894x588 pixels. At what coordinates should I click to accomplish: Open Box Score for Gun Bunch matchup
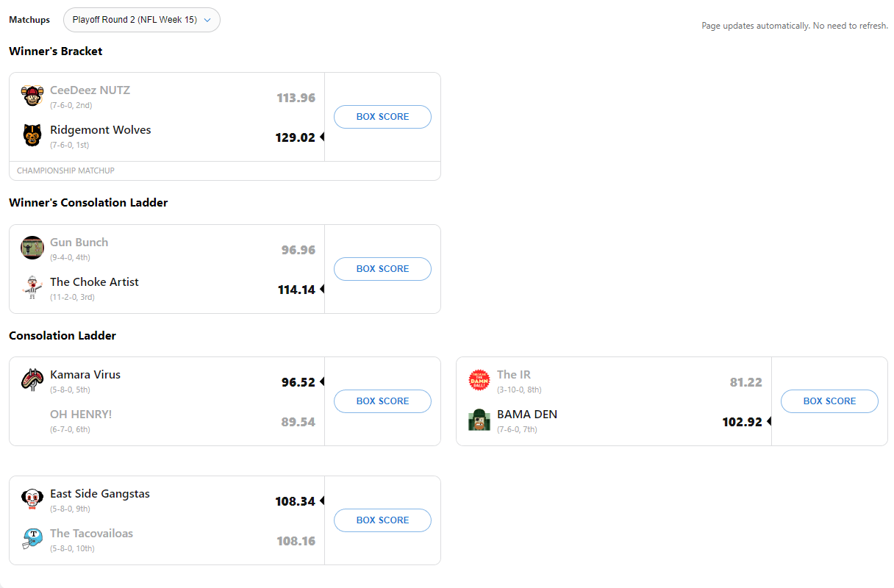pos(382,269)
